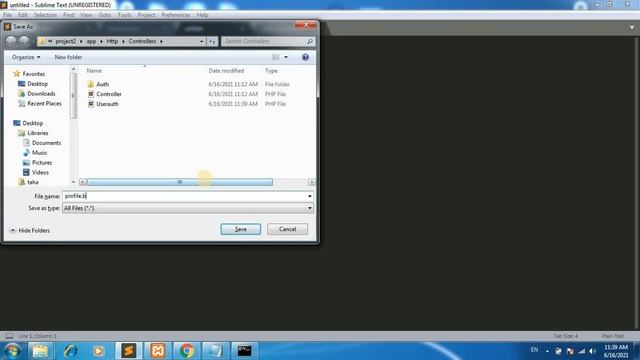Click the navigation pane scroll down arrow
This screenshot has height=360, width=640.
pos(73,182)
